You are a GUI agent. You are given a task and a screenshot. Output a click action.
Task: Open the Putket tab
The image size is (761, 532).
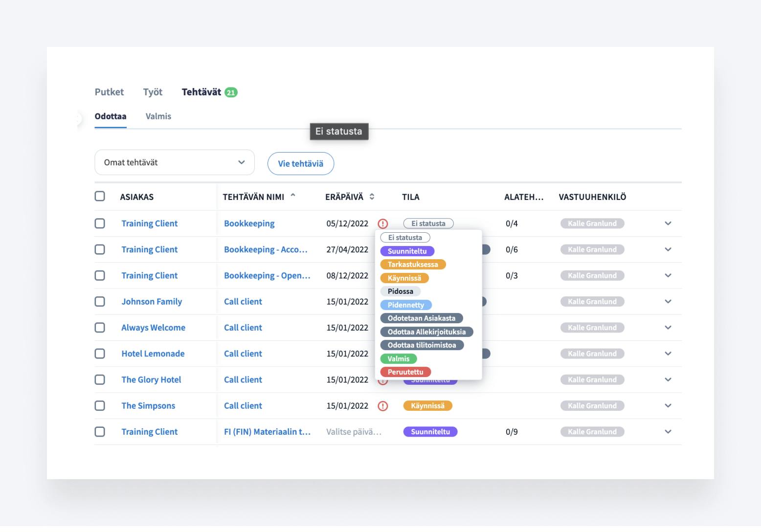(109, 92)
